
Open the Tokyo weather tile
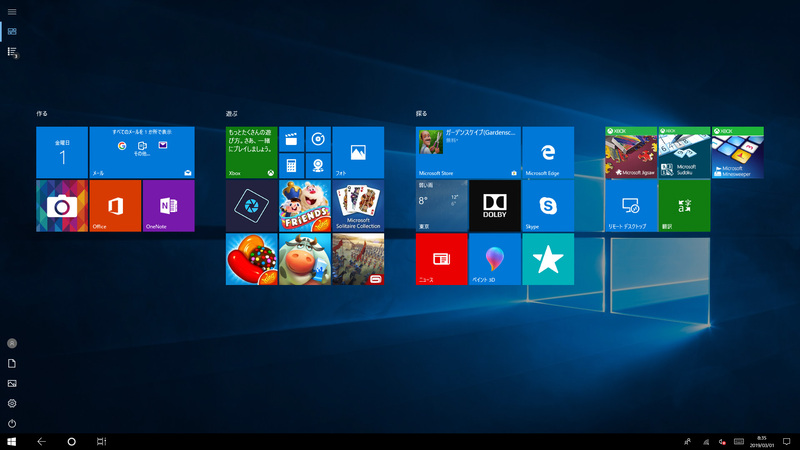coord(441,206)
